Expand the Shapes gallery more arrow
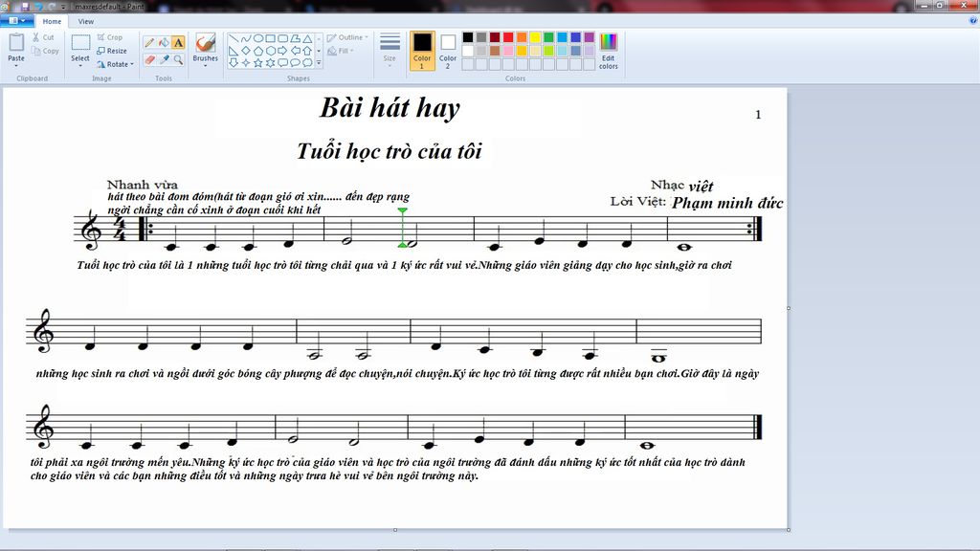The height and width of the screenshot is (551, 980). (x=319, y=62)
